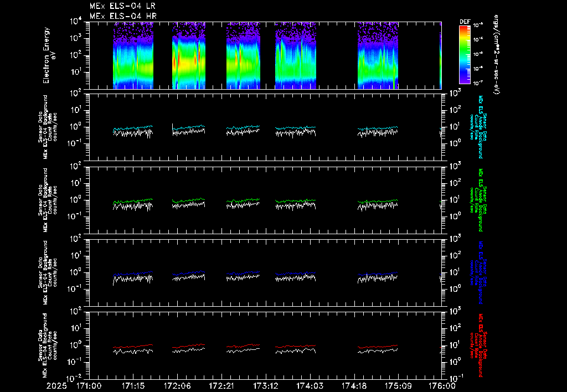Click the red line trace above 174:18
This screenshot has height=392, width=567.
pyautogui.click(x=378, y=347)
